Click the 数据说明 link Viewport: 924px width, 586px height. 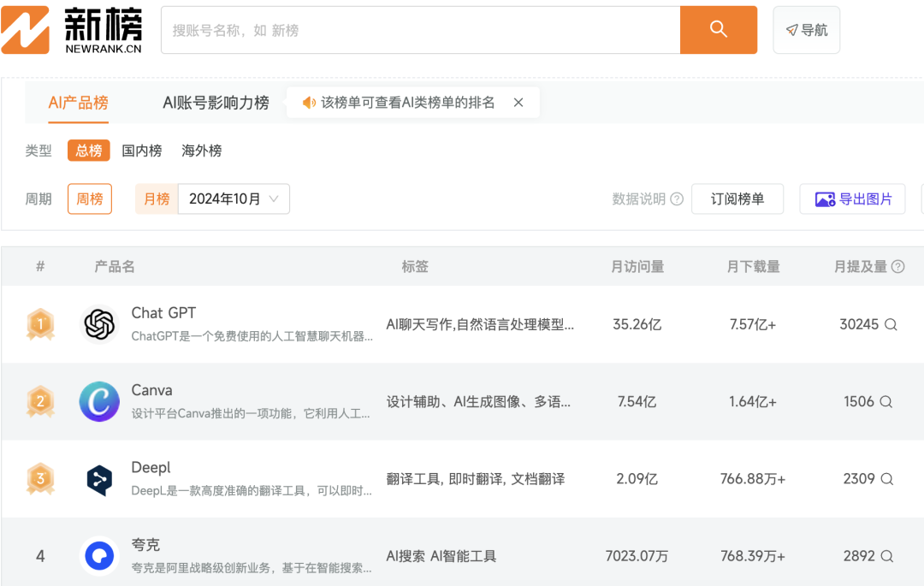pyautogui.click(x=639, y=199)
